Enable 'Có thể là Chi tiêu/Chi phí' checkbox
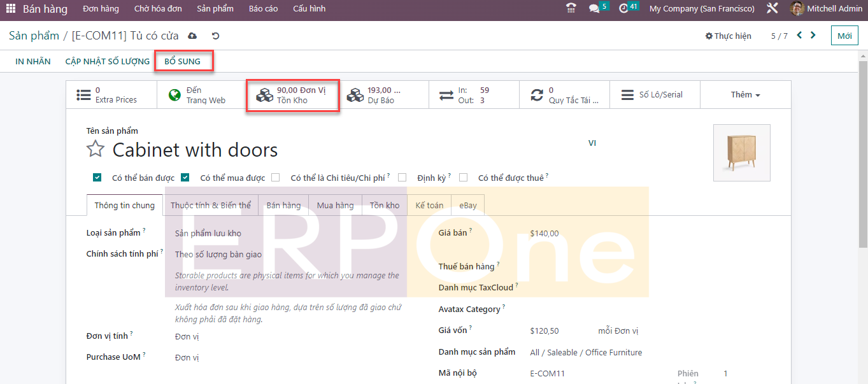The image size is (868, 384). pyautogui.click(x=276, y=178)
